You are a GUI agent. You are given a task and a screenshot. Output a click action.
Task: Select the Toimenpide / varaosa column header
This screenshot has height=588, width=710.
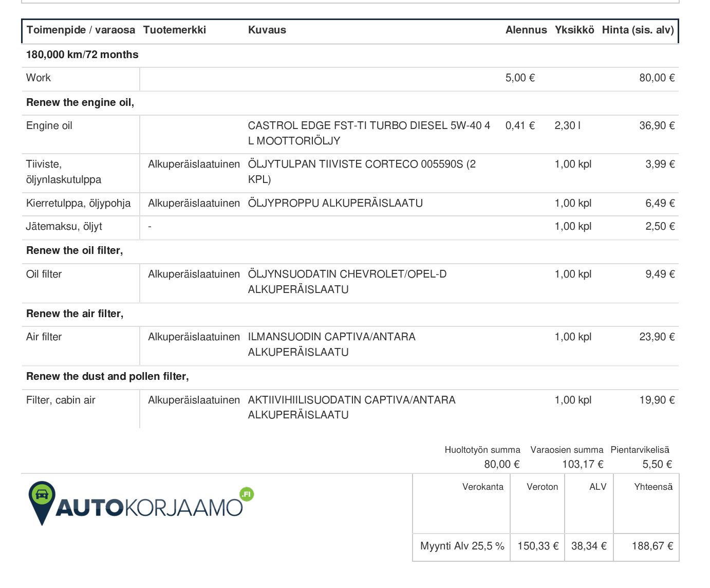pos(81,30)
